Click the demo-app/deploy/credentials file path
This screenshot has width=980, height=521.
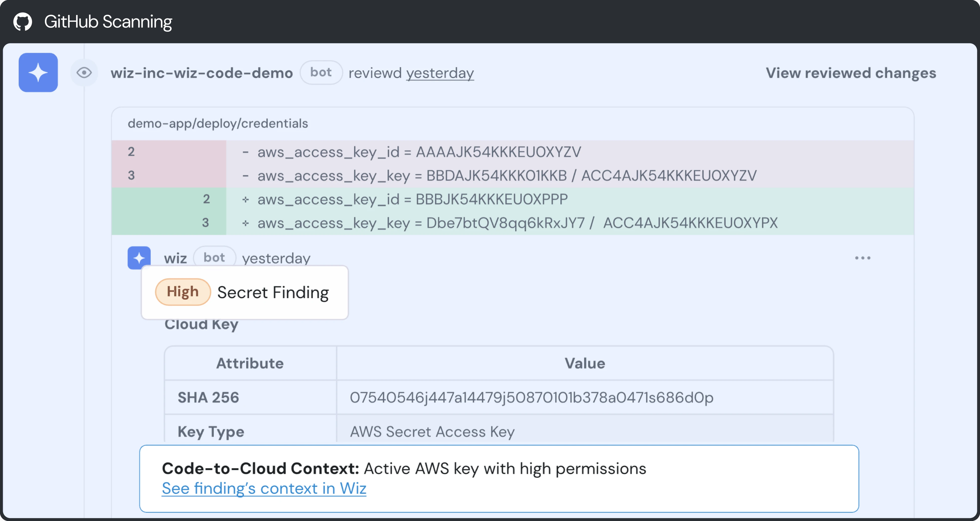218,123
